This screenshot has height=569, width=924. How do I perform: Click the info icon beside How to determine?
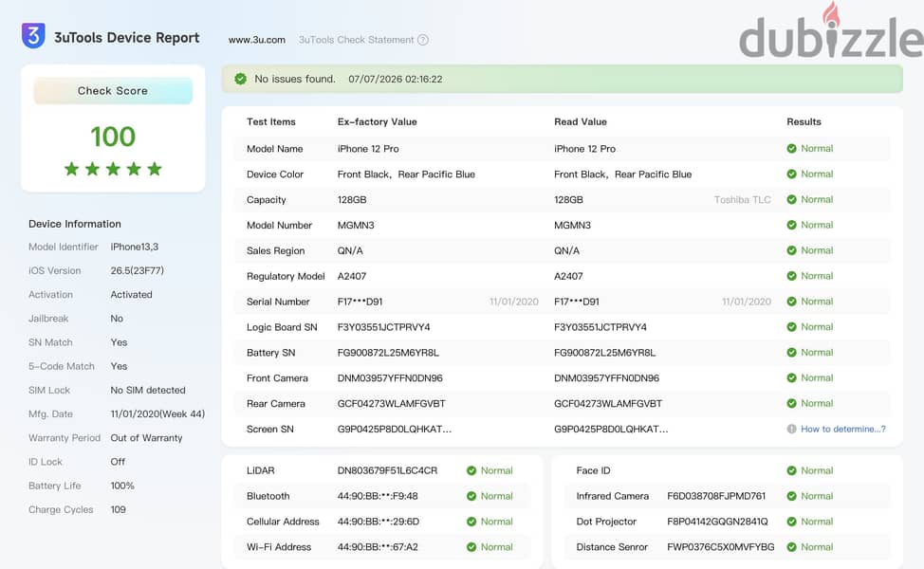click(x=791, y=429)
